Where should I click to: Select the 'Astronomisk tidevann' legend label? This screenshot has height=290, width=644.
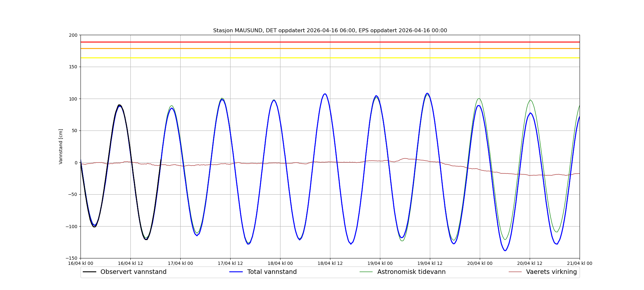pos(411,272)
